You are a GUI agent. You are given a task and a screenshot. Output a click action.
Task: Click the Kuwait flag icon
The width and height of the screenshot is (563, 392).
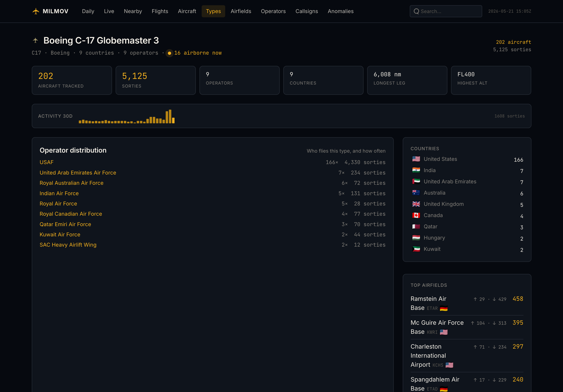[x=416, y=249]
